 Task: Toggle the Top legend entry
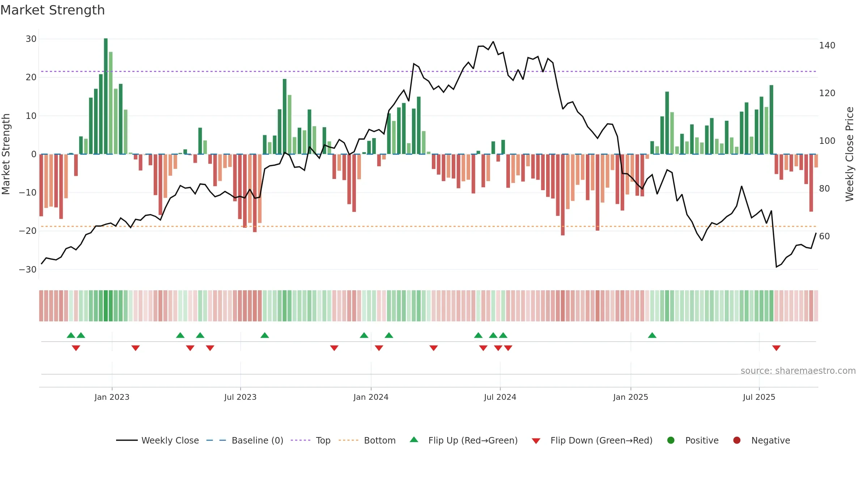click(311, 440)
